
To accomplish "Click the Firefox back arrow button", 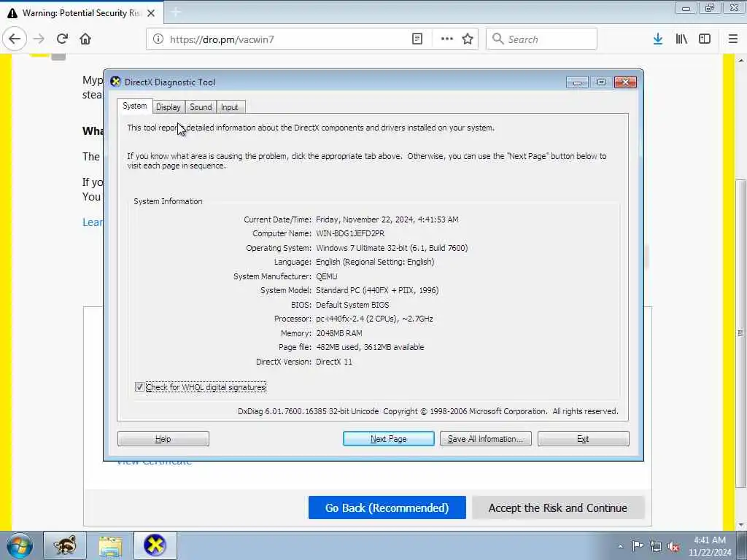I will (15, 39).
